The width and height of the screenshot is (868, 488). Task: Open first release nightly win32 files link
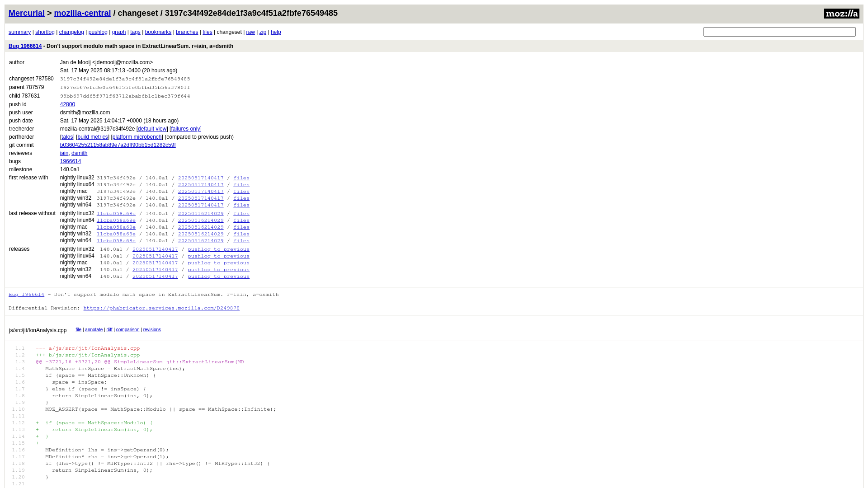tap(241, 198)
